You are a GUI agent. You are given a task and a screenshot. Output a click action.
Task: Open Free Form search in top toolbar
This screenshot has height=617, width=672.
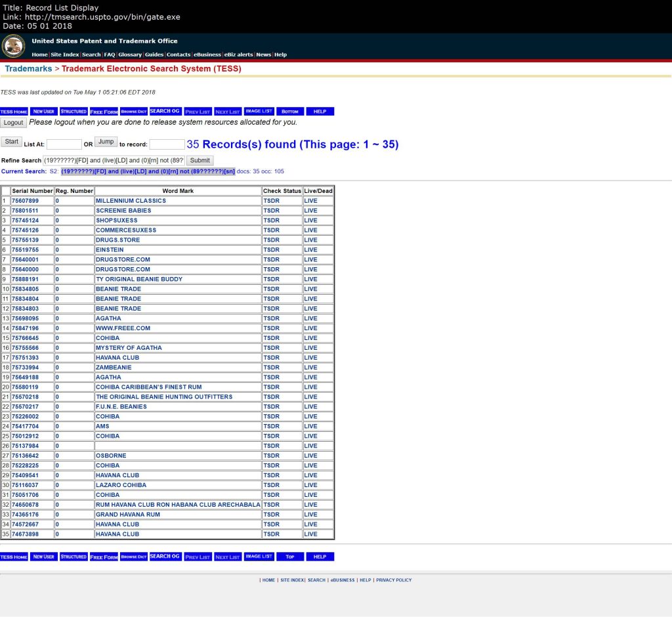pyautogui.click(x=104, y=112)
